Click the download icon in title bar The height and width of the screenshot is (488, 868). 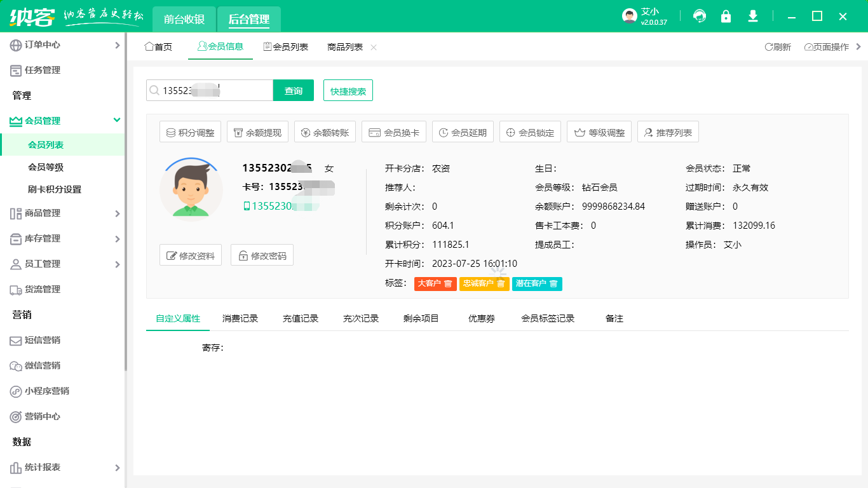[753, 17]
